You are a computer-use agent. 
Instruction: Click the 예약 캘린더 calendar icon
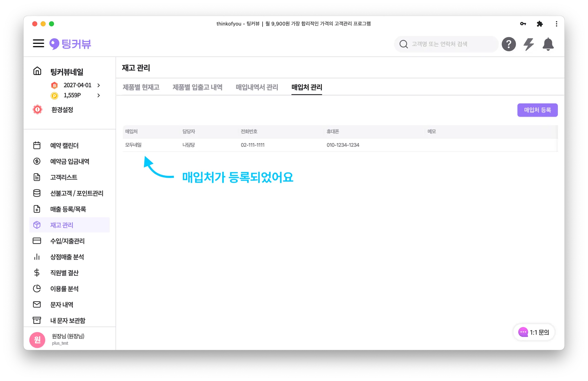click(37, 146)
